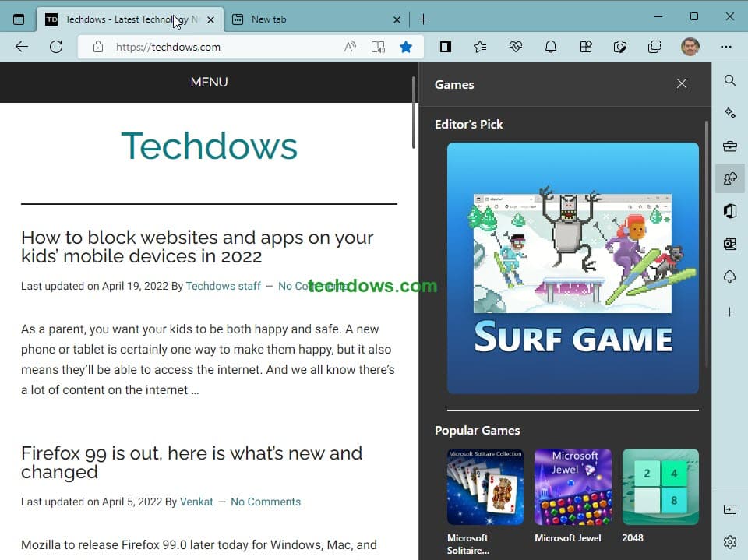The width and height of the screenshot is (748, 560).
Task: Open sidebar settings gear at bottom
Action: 729,541
